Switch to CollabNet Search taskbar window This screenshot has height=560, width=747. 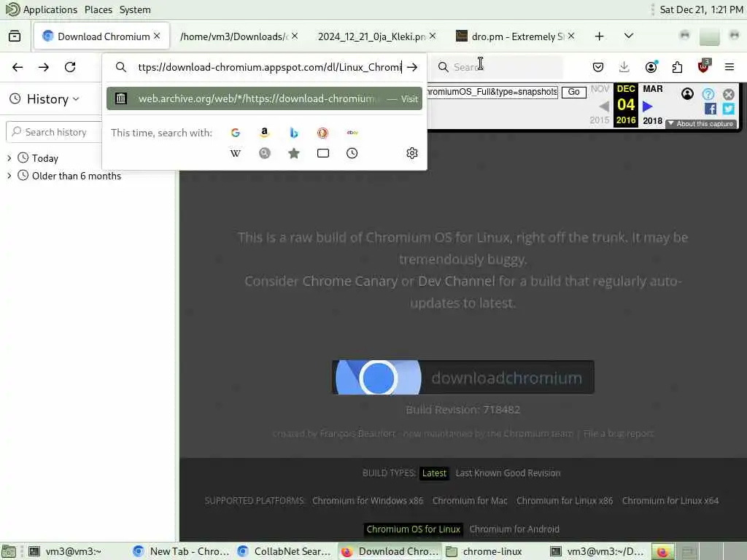[x=285, y=551]
